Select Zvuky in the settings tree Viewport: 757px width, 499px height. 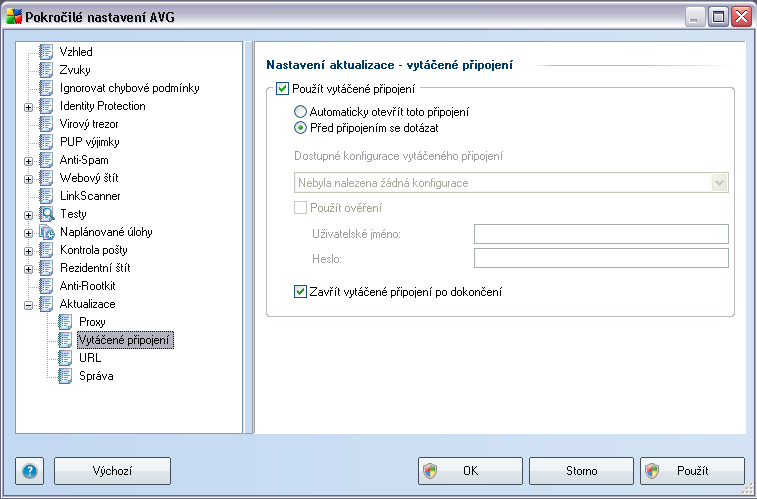75,70
